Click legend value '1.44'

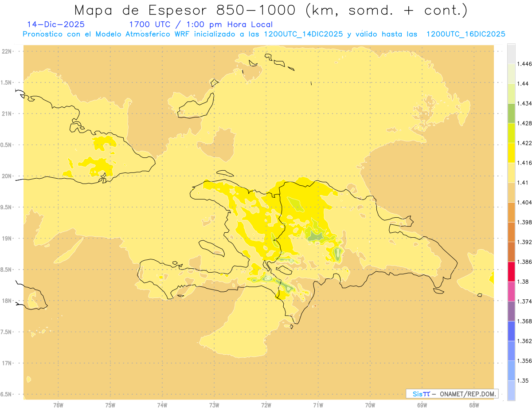pyautogui.click(x=523, y=84)
